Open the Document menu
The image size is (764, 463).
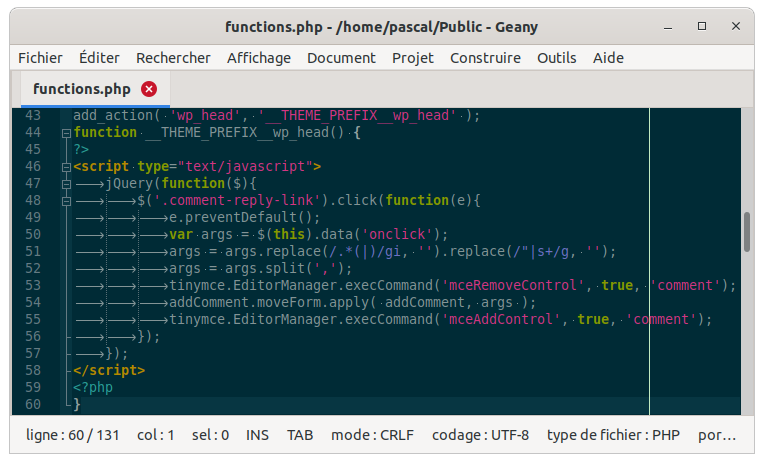[x=341, y=58]
